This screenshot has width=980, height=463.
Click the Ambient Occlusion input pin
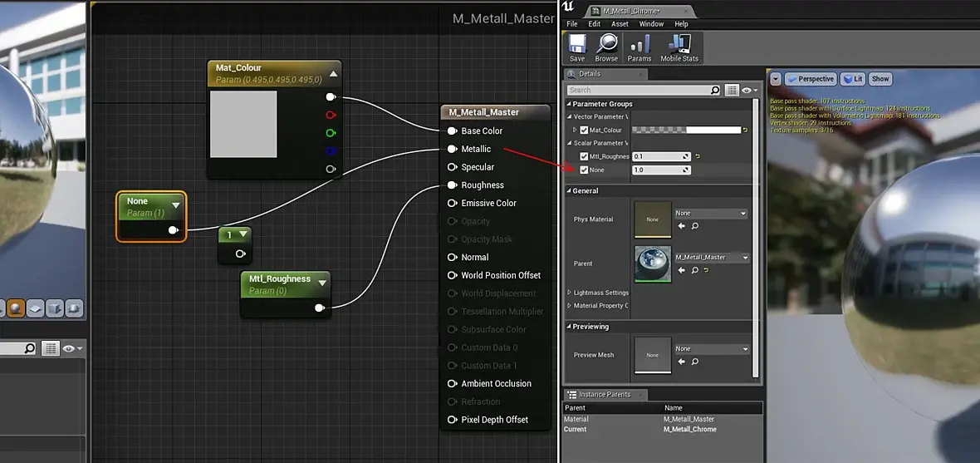click(x=453, y=383)
